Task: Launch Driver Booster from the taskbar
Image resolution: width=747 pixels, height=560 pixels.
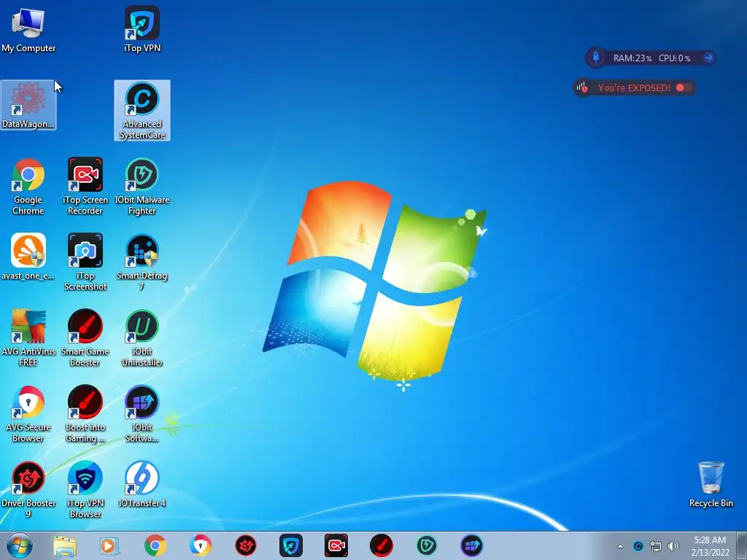Action: [x=245, y=545]
